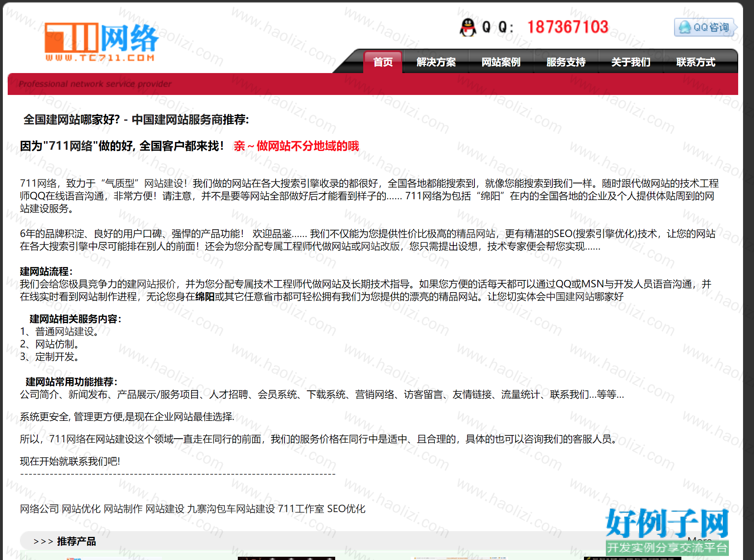Click the 建网站流程: heading
The image size is (754, 560).
click(x=46, y=271)
